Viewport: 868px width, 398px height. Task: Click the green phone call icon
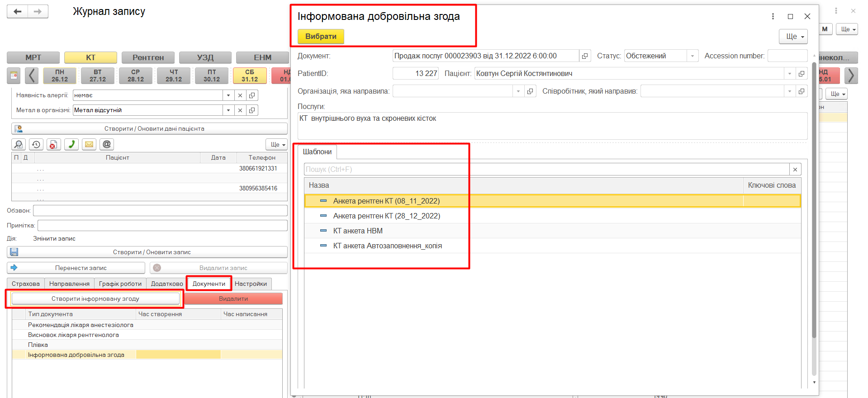click(71, 144)
